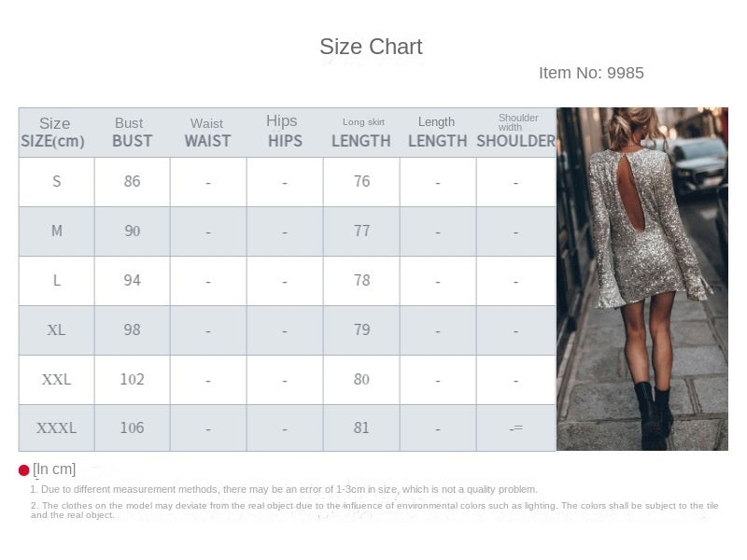Click length value 81 for XXXL
Viewport: 747px width, 560px height.
click(361, 428)
